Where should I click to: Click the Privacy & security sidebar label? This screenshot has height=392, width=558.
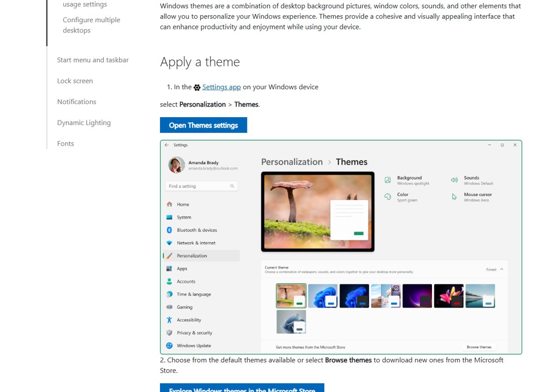pyautogui.click(x=194, y=333)
